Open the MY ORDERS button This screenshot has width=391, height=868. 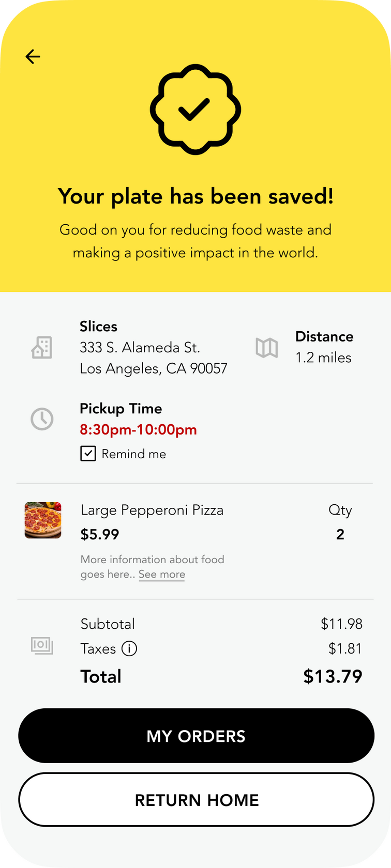click(196, 736)
